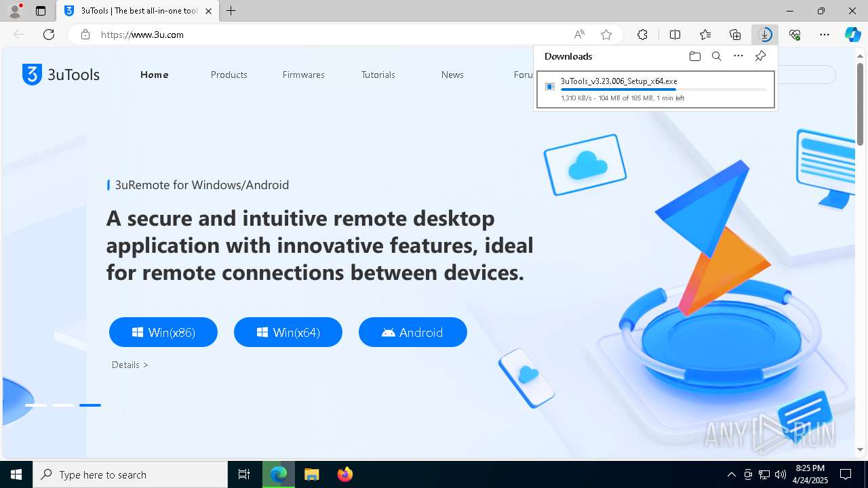Click the download progress bar
Screen dimensions: 868x488
point(664,89)
